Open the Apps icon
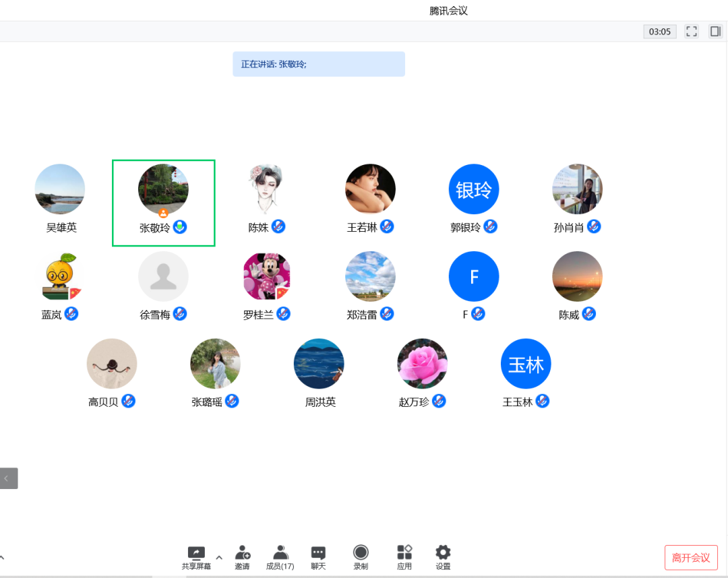 404,554
